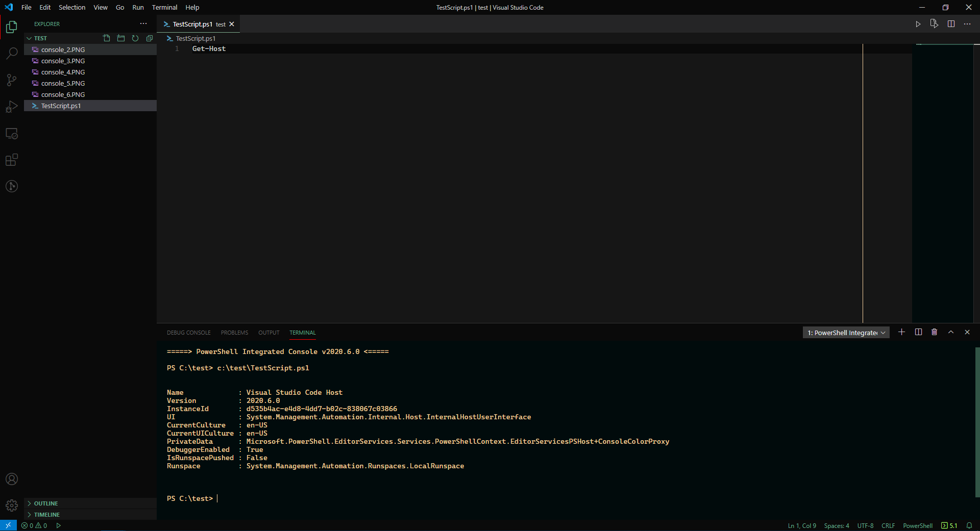
Task: Run the TestScript.ps1 file with the play icon
Action: point(918,24)
